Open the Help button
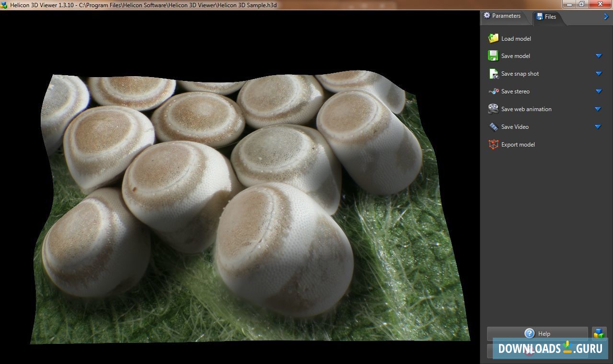The width and height of the screenshot is (613, 364). click(x=537, y=333)
